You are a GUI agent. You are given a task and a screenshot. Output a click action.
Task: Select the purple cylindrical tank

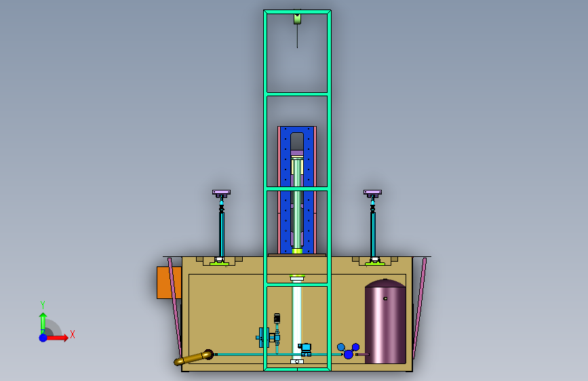[385, 321]
